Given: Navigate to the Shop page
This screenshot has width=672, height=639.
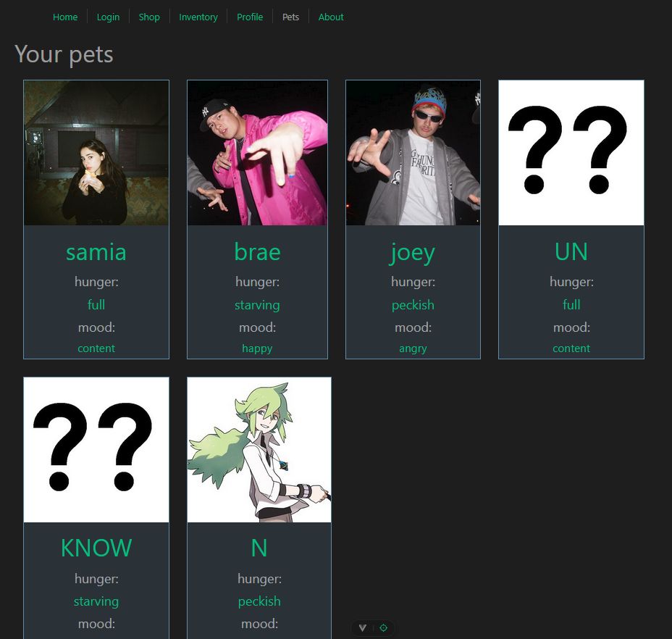Looking at the screenshot, I should coord(149,17).
